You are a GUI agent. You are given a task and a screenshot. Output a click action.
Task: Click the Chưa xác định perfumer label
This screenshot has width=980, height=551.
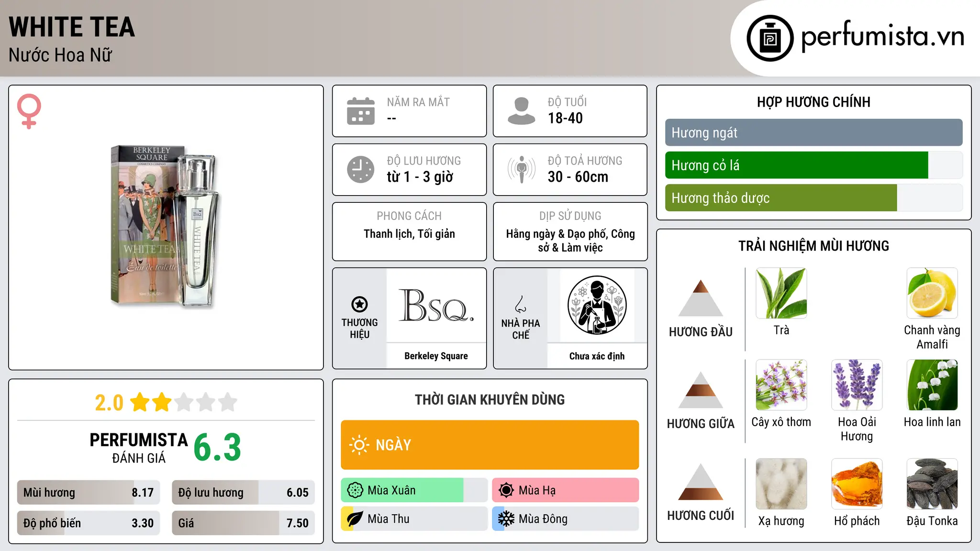597,356
